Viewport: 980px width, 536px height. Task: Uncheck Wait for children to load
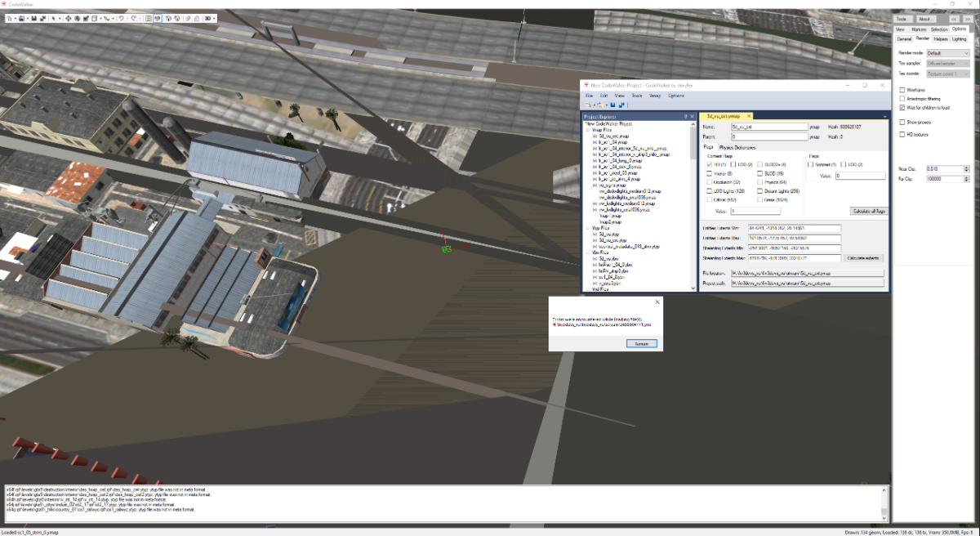click(x=902, y=107)
